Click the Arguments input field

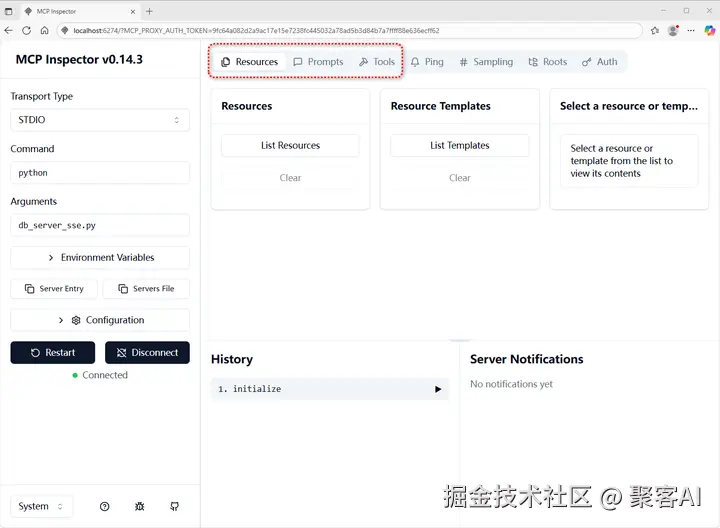tap(100, 225)
